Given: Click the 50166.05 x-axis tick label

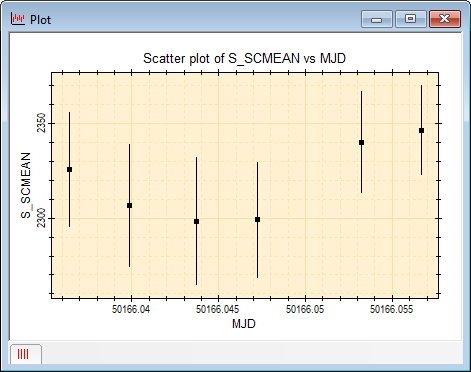Looking at the screenshot, I should [305, 309].
